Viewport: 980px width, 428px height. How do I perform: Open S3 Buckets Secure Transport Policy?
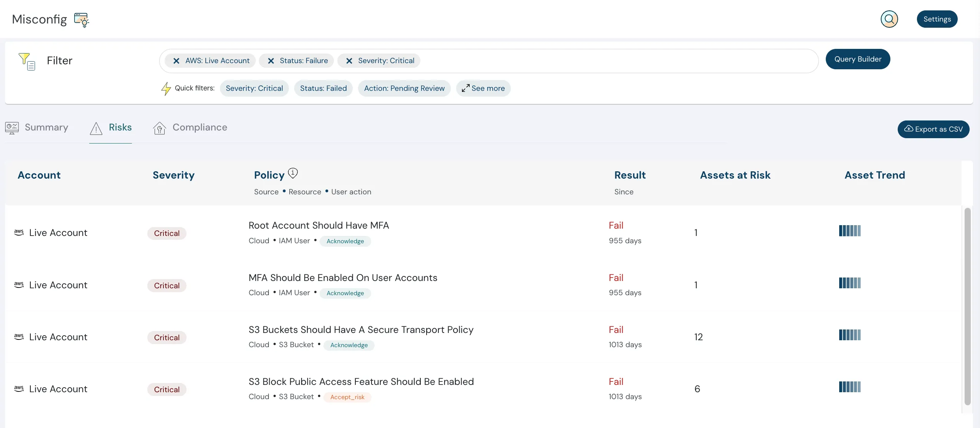[x=361, y=329]
